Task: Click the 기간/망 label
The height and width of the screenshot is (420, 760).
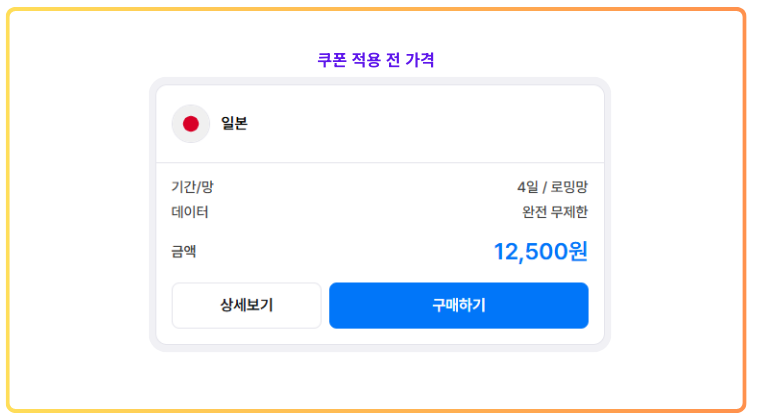Action: coord(192,187)
